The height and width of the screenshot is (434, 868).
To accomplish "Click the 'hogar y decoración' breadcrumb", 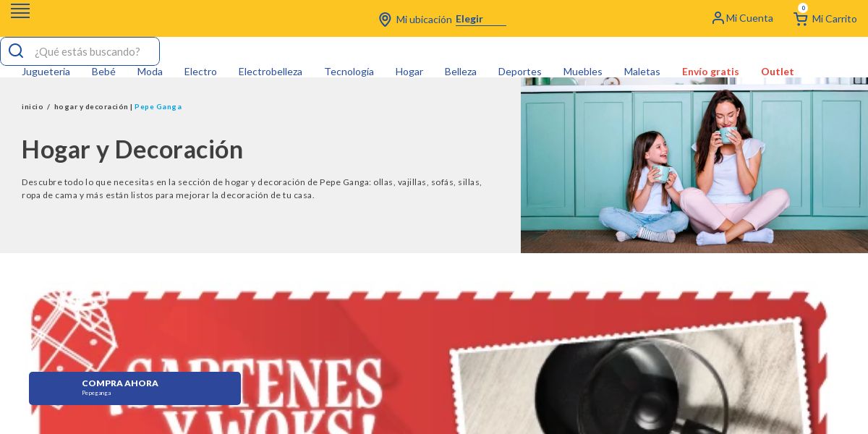I will [91, 107].
